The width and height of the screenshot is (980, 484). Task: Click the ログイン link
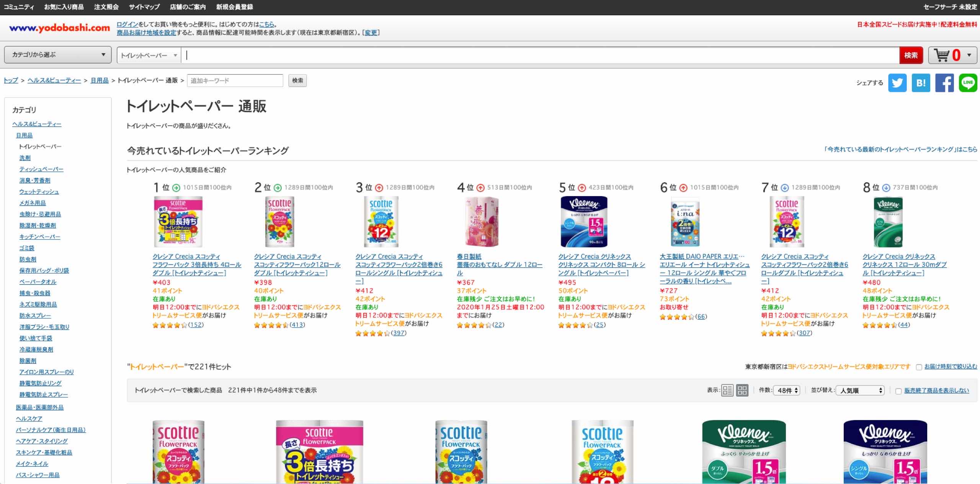(127, 25)
